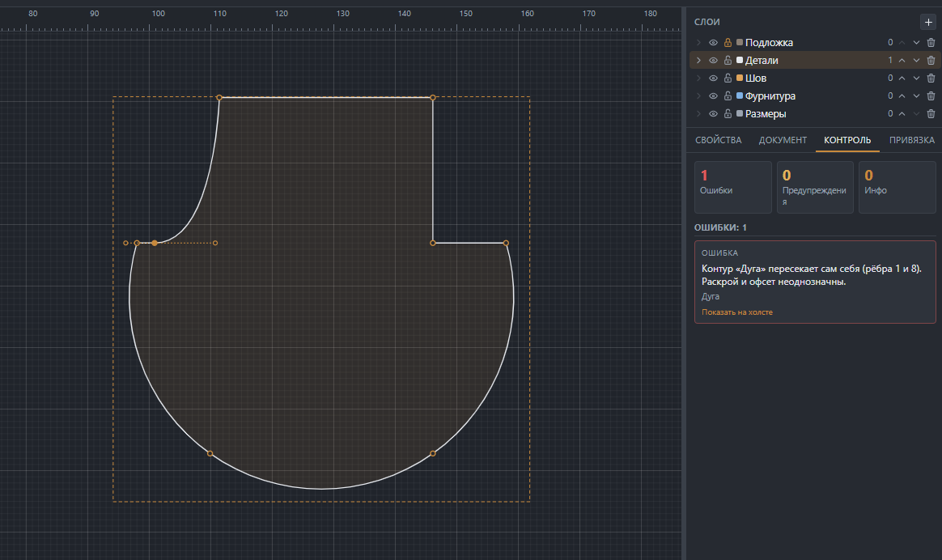Select the Фурнитура layer name
Screen dimensions: 942x560
coord(770,96)
